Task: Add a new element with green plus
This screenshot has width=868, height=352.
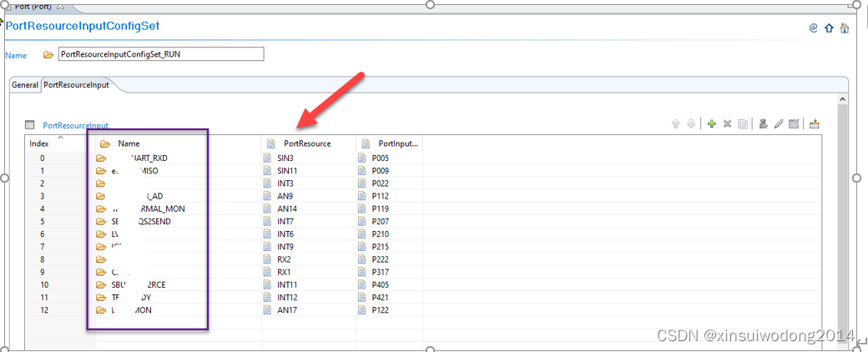Action: [712, 124]
